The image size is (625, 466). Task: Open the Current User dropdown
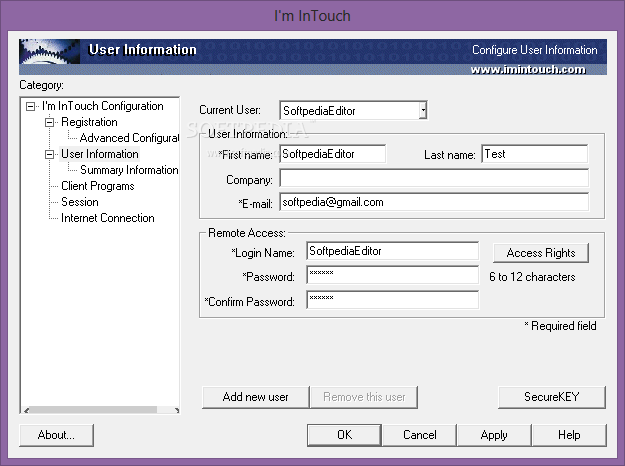[423, 110]
